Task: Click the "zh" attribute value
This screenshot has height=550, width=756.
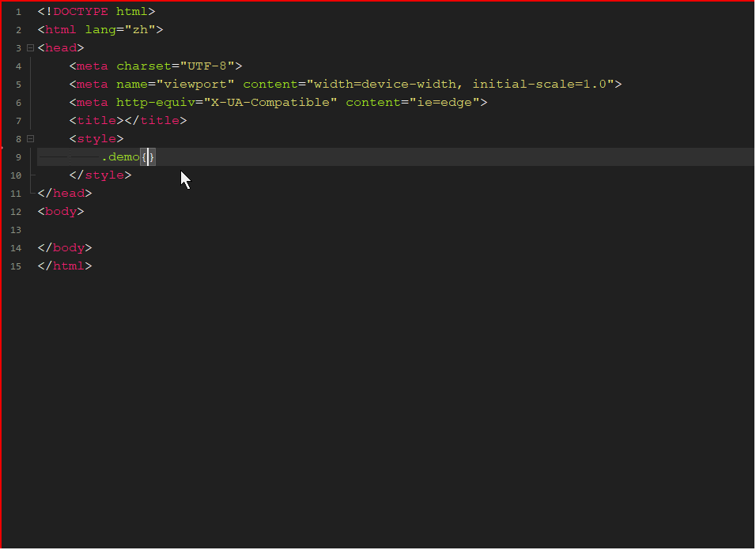Action: tap(140, 30)
